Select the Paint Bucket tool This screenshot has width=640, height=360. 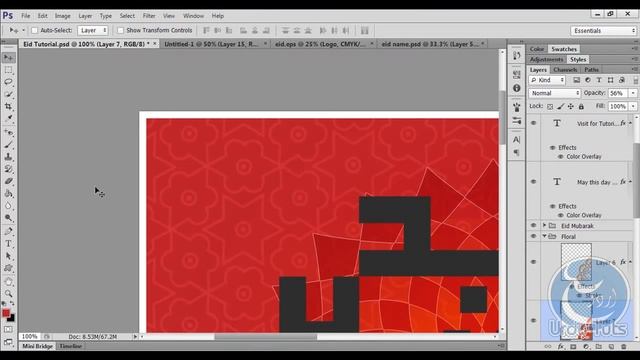(8, 193)
